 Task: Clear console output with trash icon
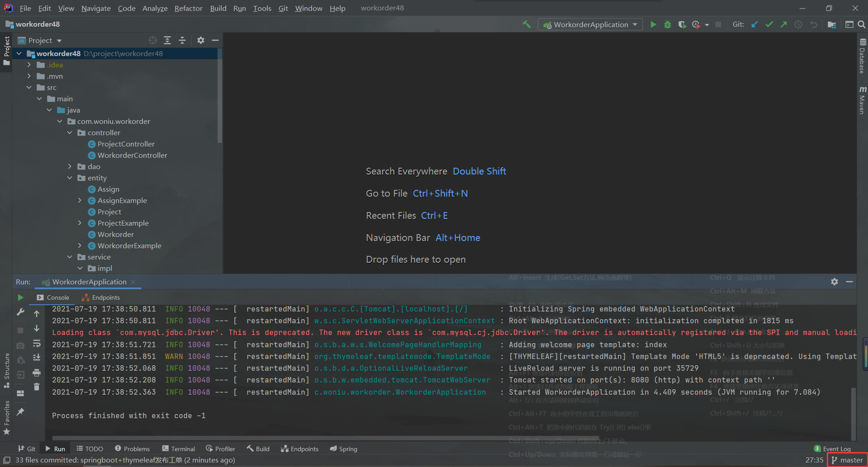[37, 387]
